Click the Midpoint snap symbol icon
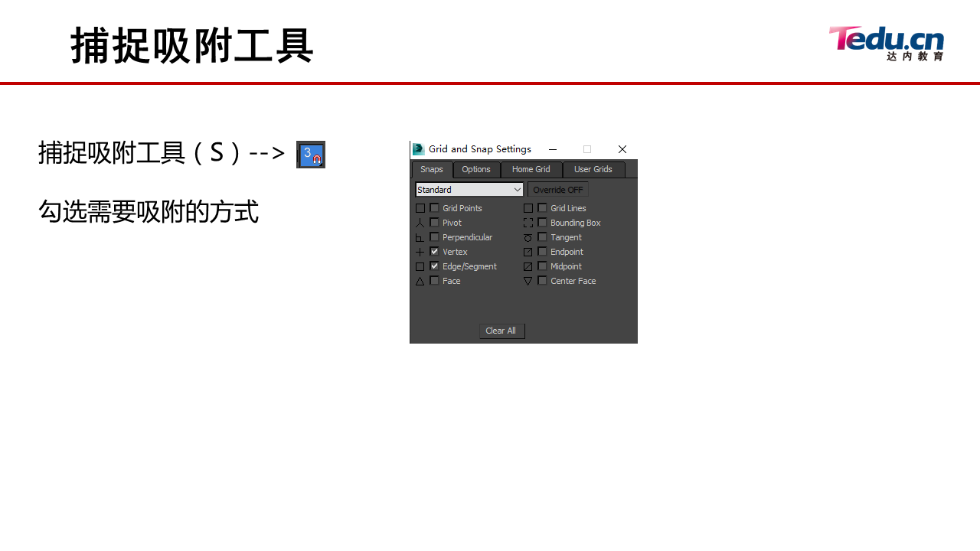The width and height of the screenshot is (980, 551). [528, 266]
